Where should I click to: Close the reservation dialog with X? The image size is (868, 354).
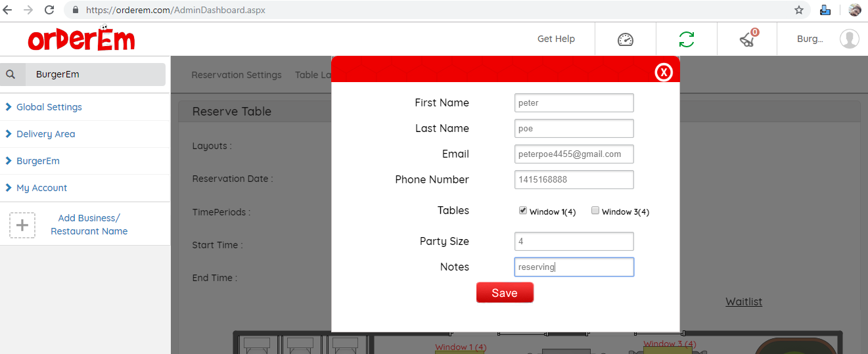[664, 72]
